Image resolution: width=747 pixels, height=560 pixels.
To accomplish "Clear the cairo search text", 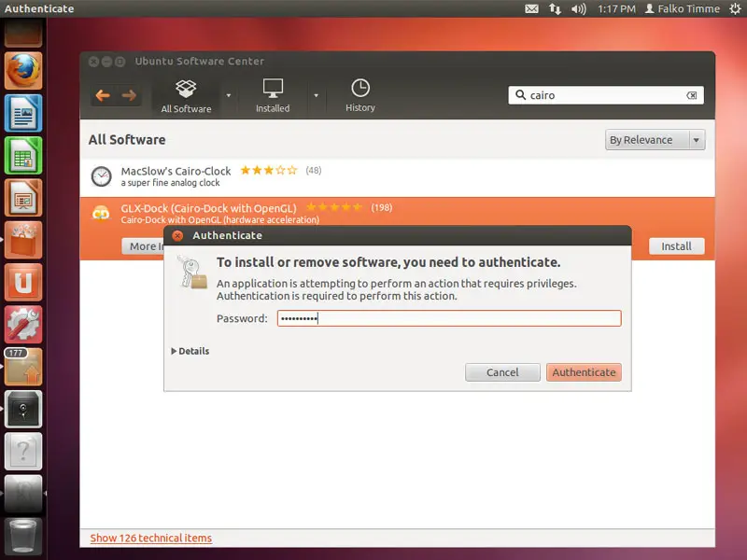I will coord(691,95).
